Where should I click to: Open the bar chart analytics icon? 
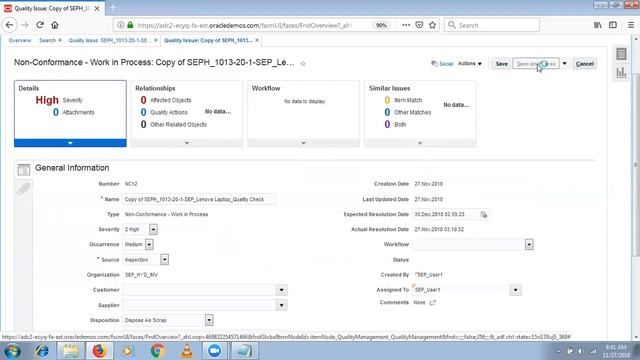click(621, 72)
